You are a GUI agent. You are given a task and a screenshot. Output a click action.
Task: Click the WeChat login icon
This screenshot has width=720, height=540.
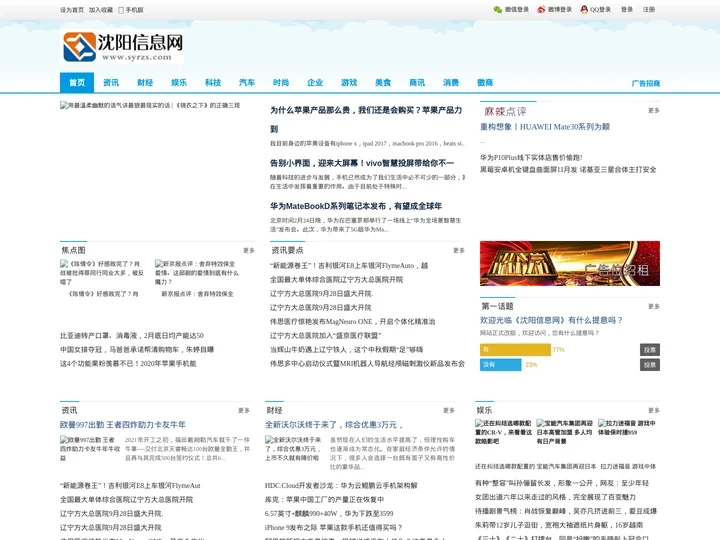(497, 10)
